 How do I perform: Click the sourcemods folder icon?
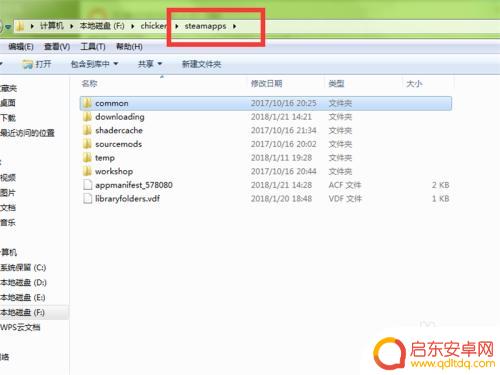(87, 144)
